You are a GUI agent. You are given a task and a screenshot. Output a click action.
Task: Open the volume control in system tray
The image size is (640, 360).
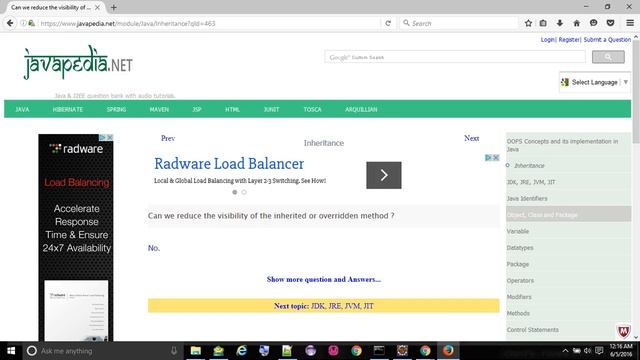(x=587, y=351)
